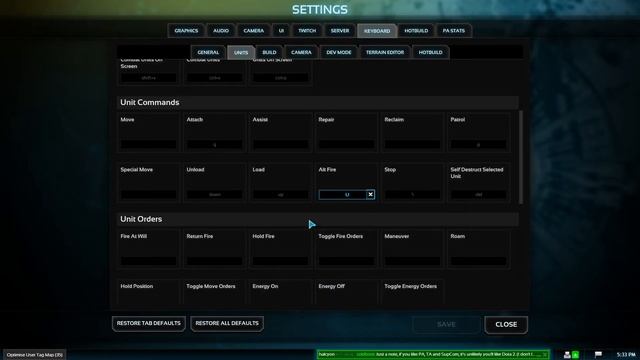Open the Camera settings tab in top row
The image size is (640, 360).
tap(253, 31)
